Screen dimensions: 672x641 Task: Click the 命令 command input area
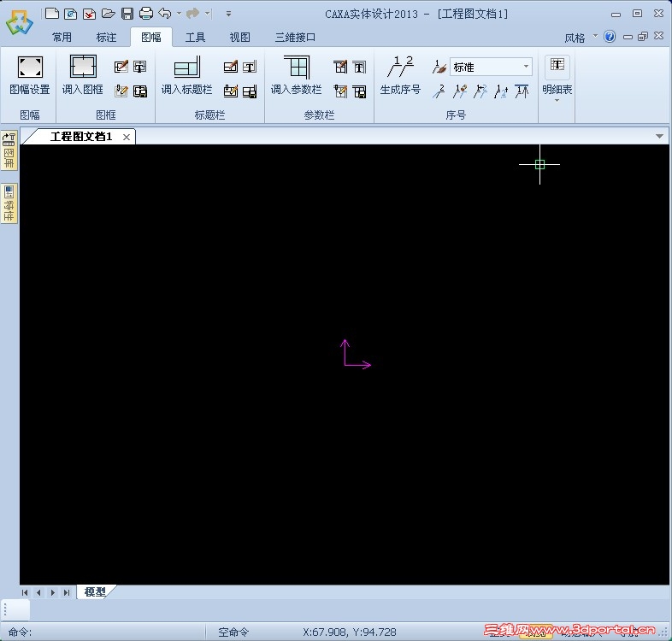(103, 632)
